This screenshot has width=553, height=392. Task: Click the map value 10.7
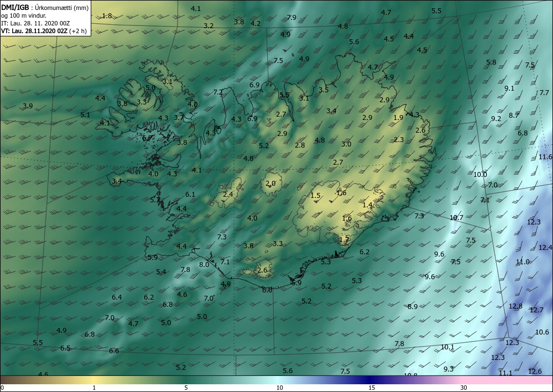coord(456,218)
